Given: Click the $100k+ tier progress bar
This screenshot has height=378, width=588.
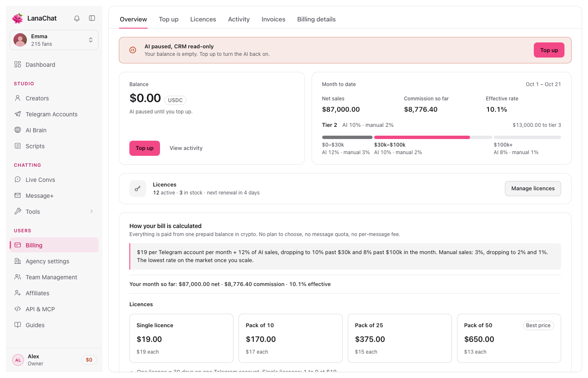Looking at the screenshot, I should 528,137.
